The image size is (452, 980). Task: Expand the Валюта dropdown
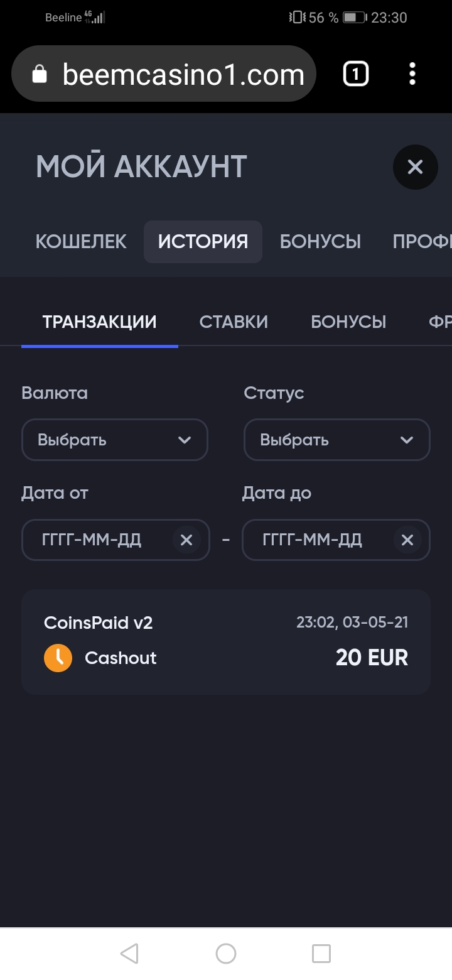tap(115, 440)
